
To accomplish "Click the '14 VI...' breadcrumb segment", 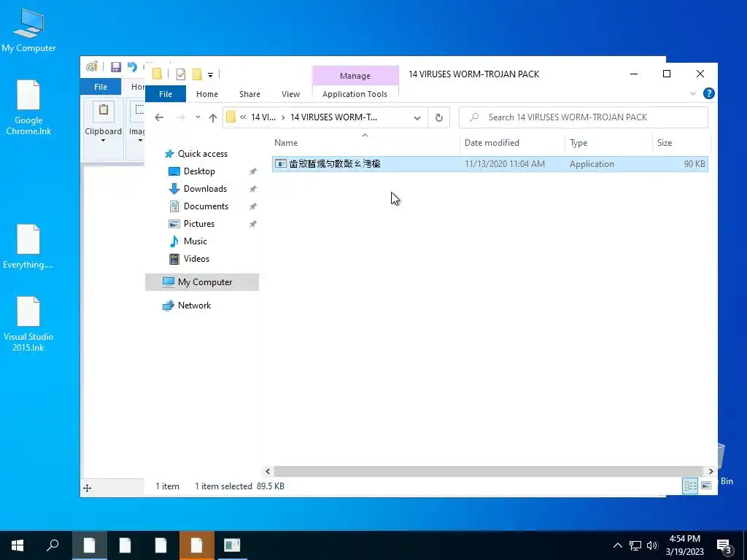I will 263,117.
